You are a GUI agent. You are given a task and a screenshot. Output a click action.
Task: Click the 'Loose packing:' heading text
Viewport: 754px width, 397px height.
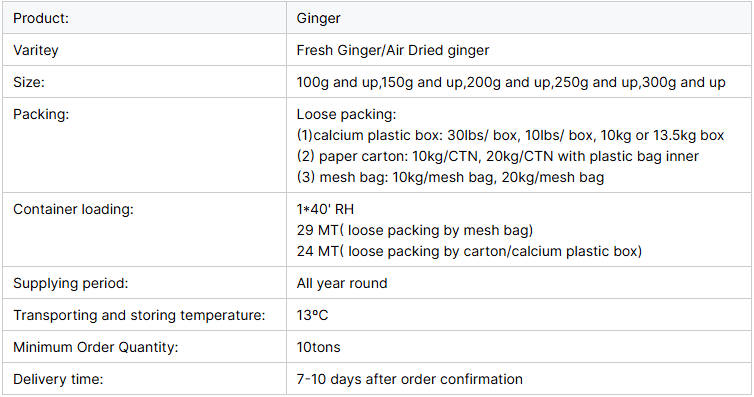(x=346, y=114)
